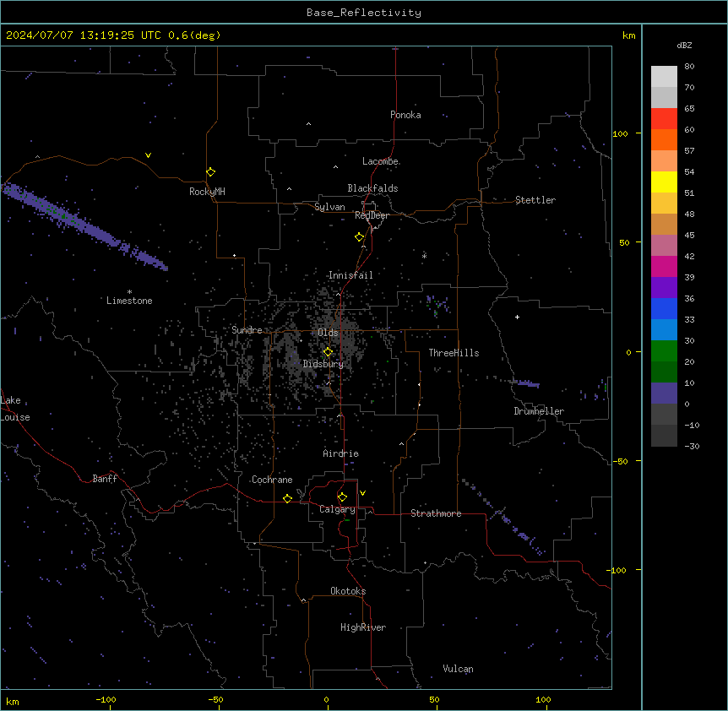Select the magenta 42 dBZ legend color
This screenshot has width=728, height=711.
coord(664,266)
